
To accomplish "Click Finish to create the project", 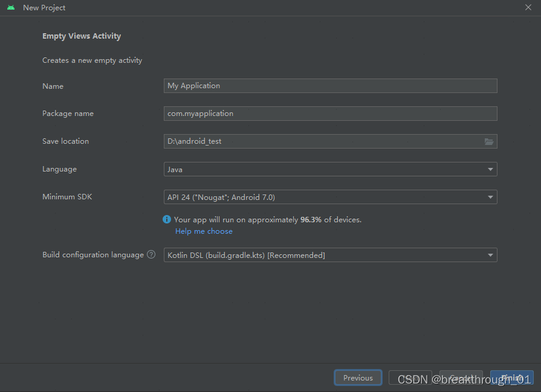I will (511, 378).
